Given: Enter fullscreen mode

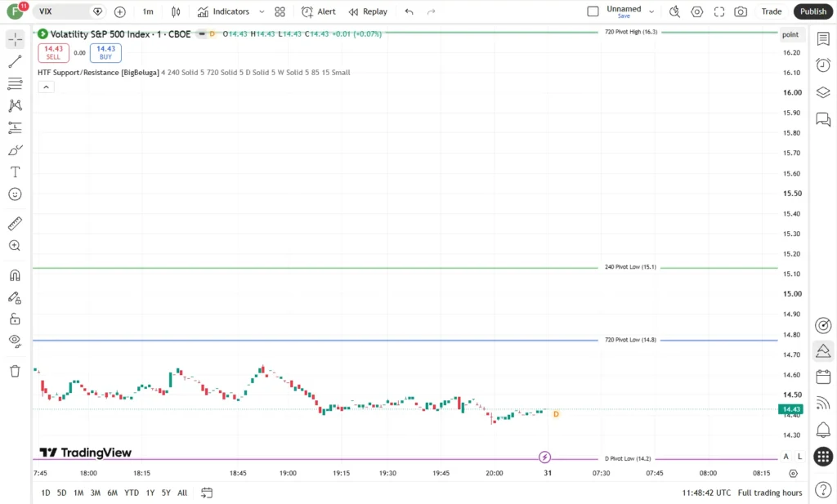Looking at the screenshot, I should pyautogui.click(x=719, y=11).
